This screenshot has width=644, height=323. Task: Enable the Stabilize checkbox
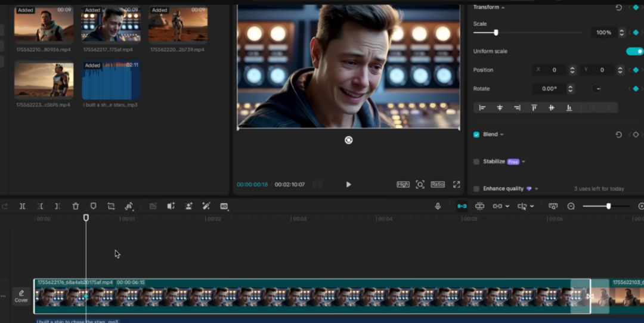pyautogui.click(x=476, y=161)
